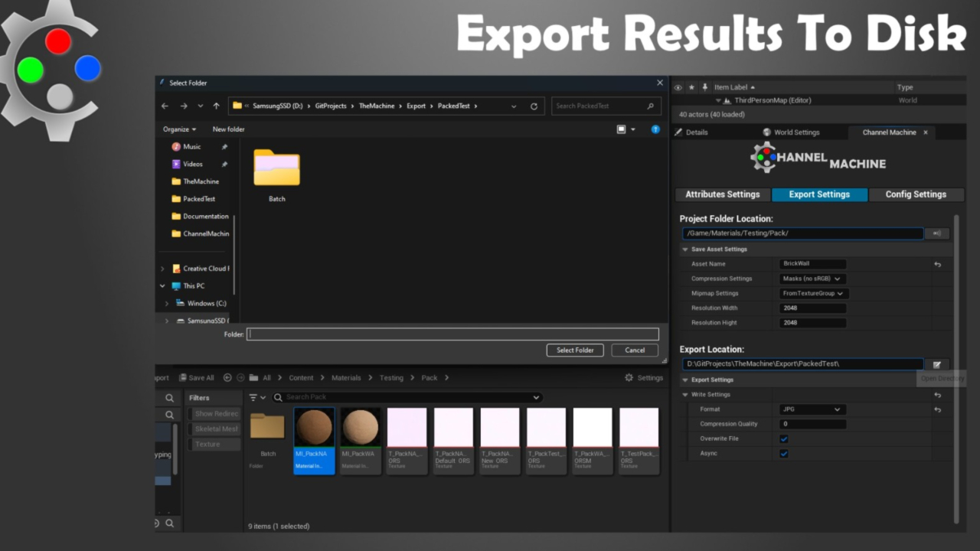Open the Format JPG dropdown
The width and height of the screenshot is (980, 551).
tap(813, 409)
